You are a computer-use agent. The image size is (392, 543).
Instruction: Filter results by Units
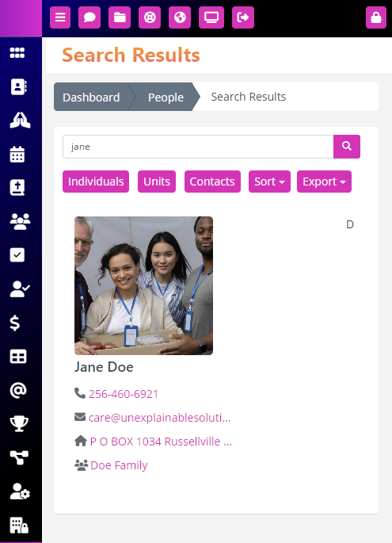157,182
